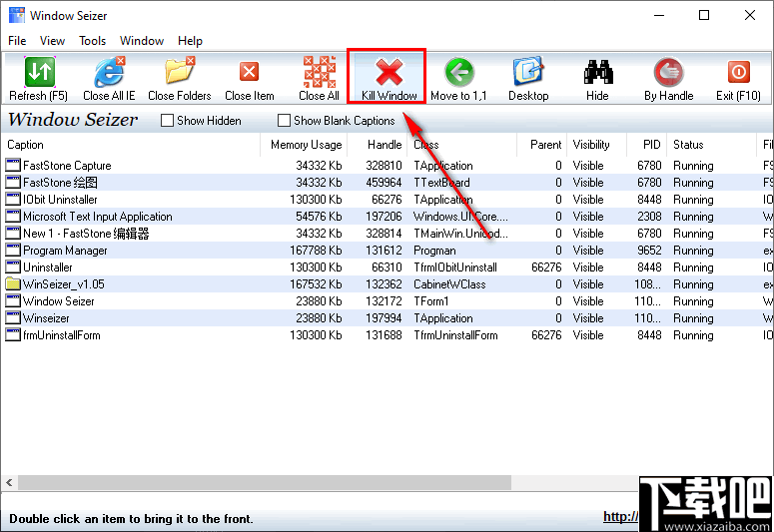Click the PID value 9652

(x=649, y=251)
